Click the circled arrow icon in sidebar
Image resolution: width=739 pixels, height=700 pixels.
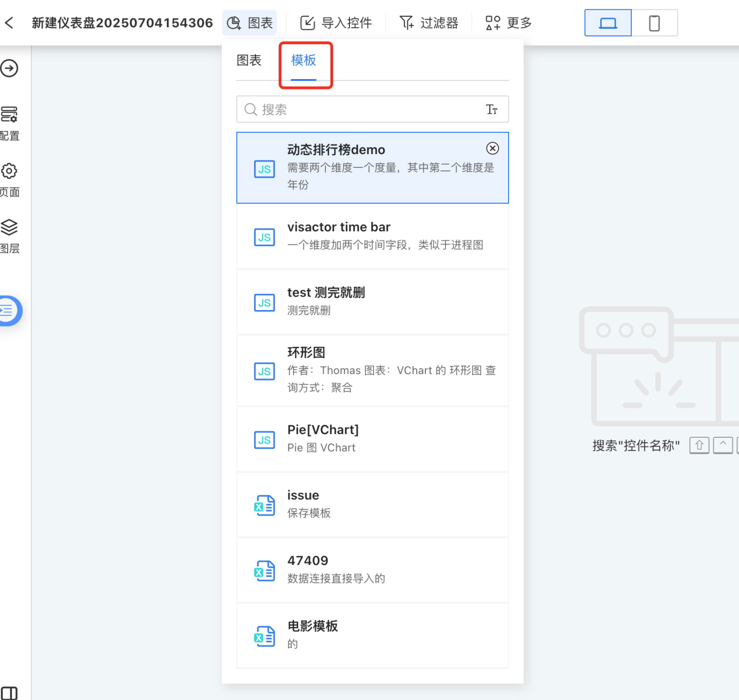click(9, 68)
